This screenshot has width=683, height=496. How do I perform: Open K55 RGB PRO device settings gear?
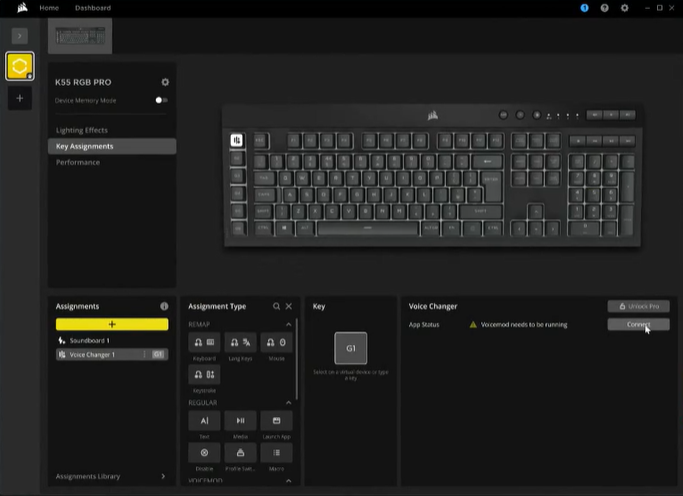pyautogui.click(x=165, y=82)
